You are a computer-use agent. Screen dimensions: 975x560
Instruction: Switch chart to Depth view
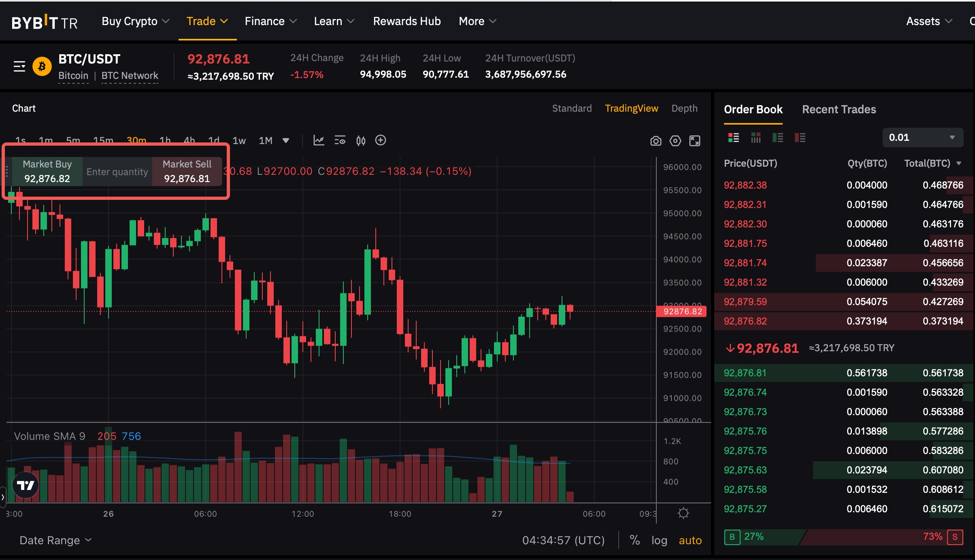coord(684,108)
